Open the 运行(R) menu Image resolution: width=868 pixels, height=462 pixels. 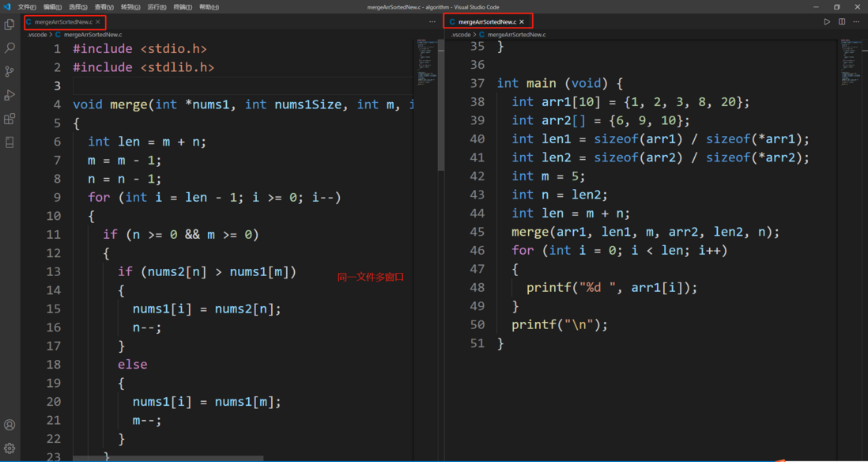[157, 6]
